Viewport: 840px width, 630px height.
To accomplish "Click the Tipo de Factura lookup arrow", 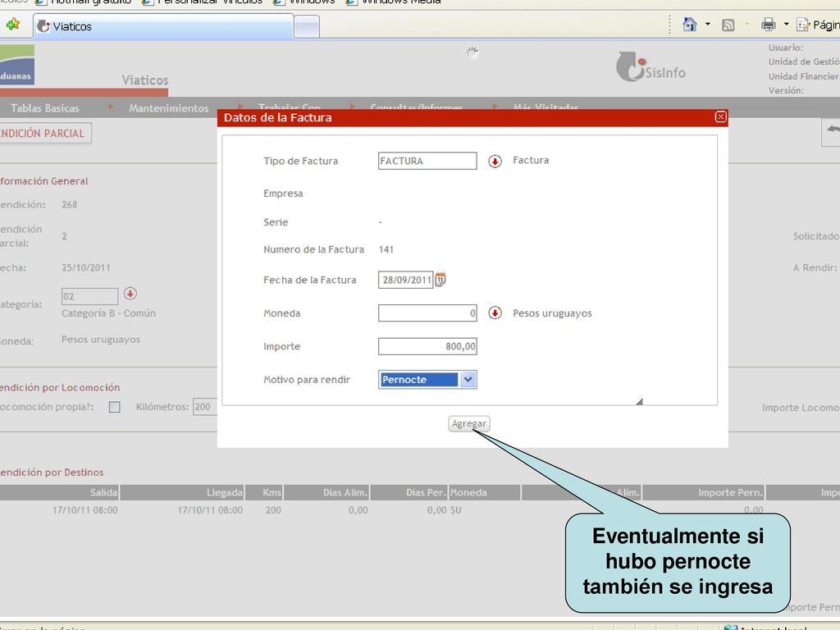I will (x=495, y=161).
